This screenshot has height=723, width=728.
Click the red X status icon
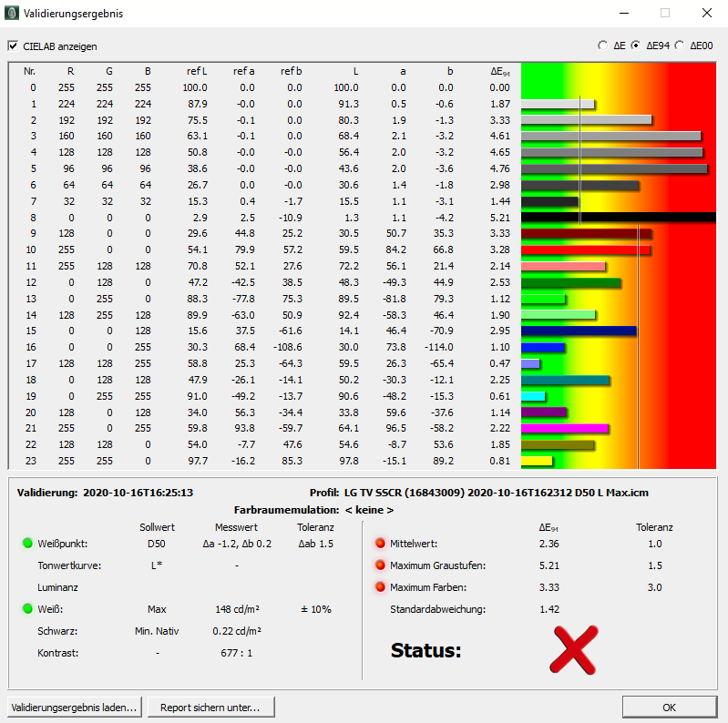tap(574, 649)
